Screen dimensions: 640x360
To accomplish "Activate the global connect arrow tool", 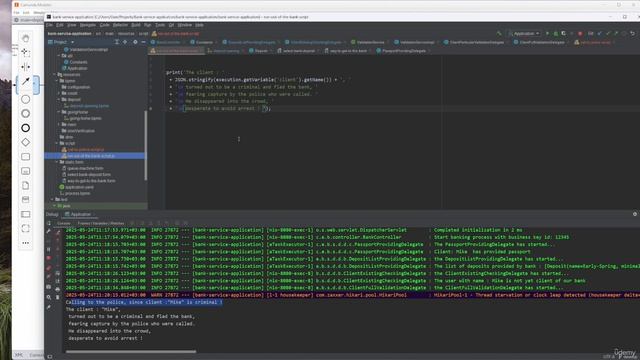I will coord(25,81).
